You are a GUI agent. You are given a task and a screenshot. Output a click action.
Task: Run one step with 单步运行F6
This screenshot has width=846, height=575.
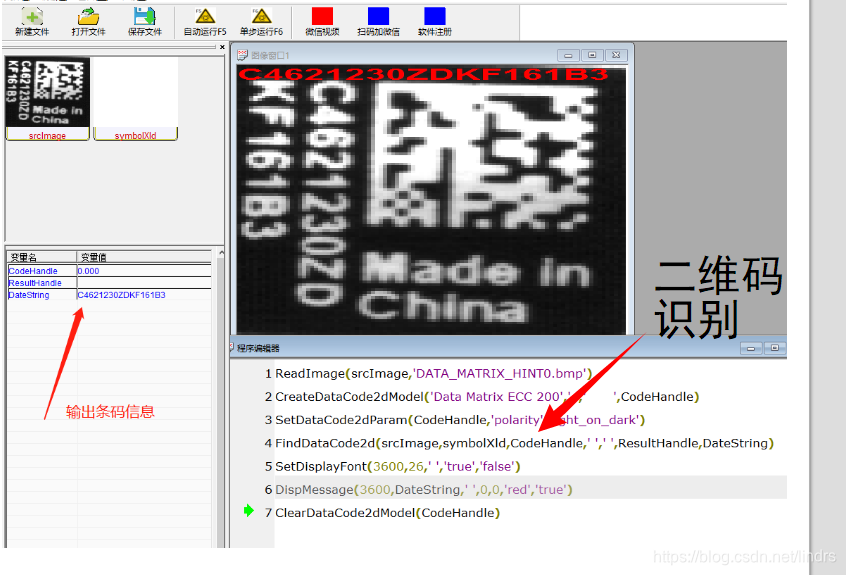coord(262,22)
